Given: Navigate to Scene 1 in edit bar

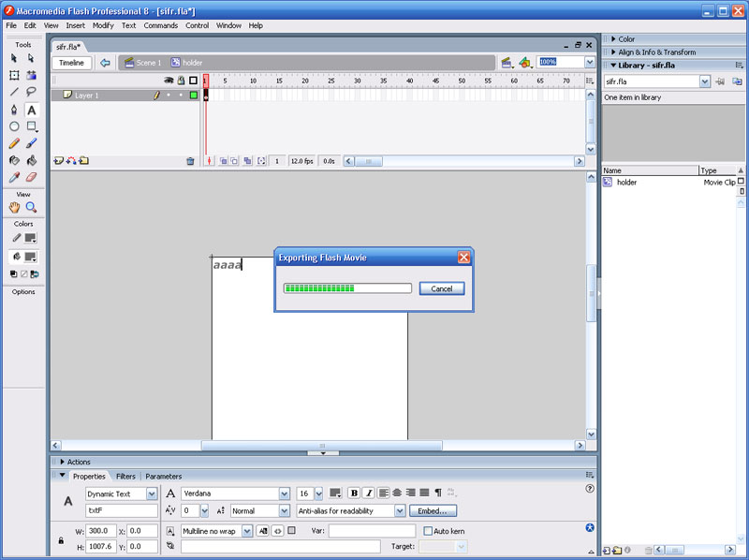Looking at the screenshot, I should 143,63.
